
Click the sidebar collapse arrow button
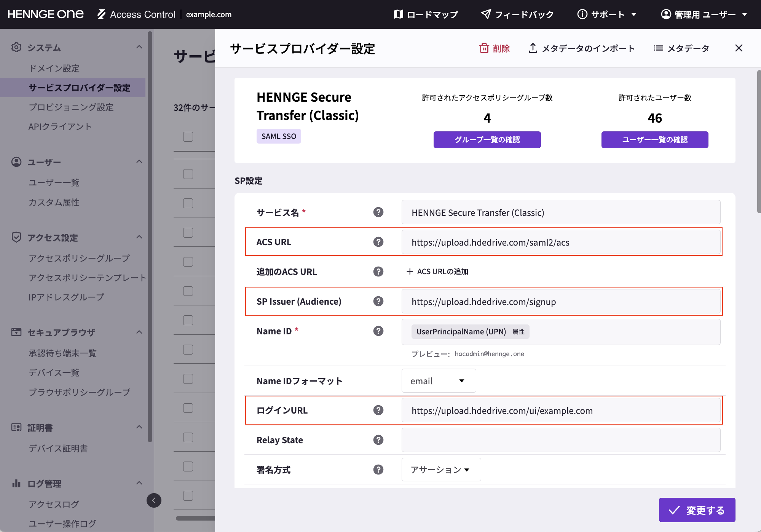(154, 500)
